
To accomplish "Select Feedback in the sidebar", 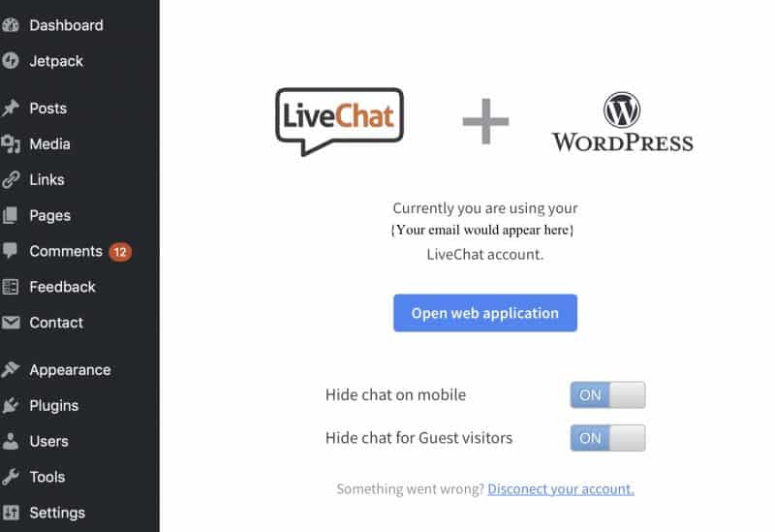I will click(62, 287).
